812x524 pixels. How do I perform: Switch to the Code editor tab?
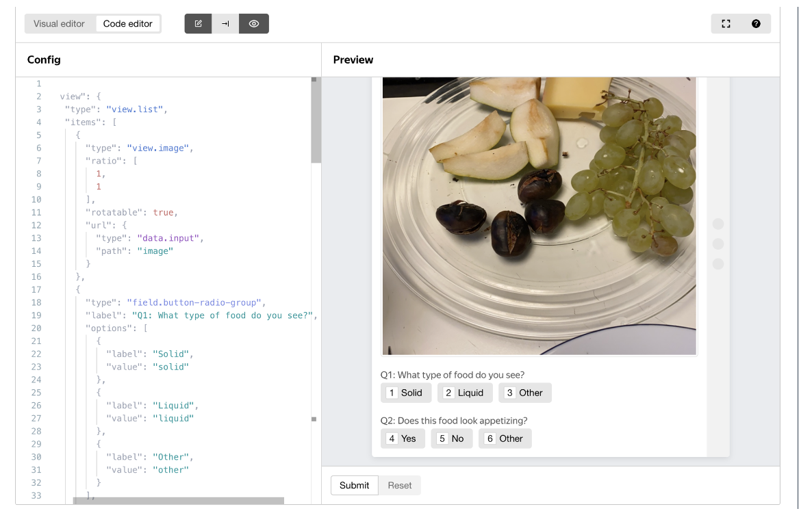128,24
